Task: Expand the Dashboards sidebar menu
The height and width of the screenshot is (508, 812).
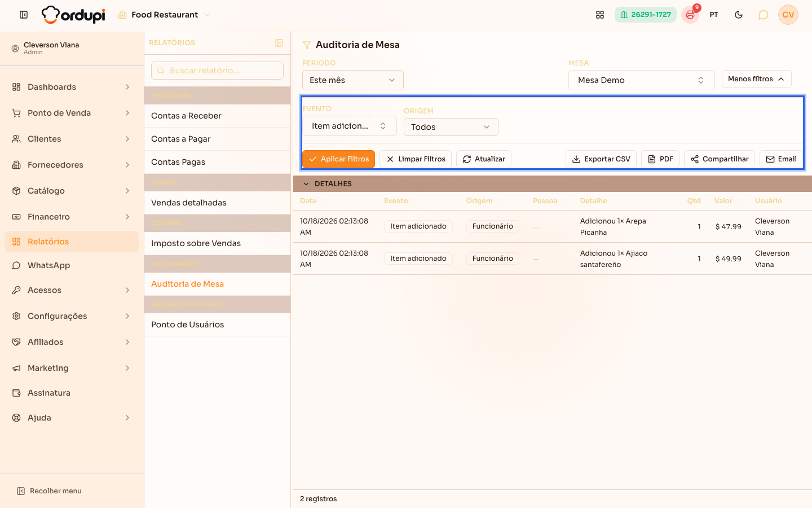Action: [x=72, y=87]
